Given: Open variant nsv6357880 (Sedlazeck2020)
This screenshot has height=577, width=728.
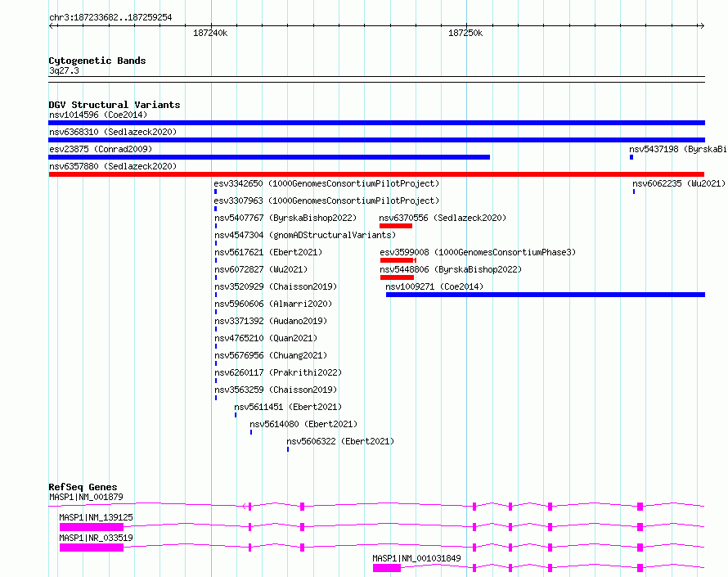Looking at the screenshot, I should point(113,166).
